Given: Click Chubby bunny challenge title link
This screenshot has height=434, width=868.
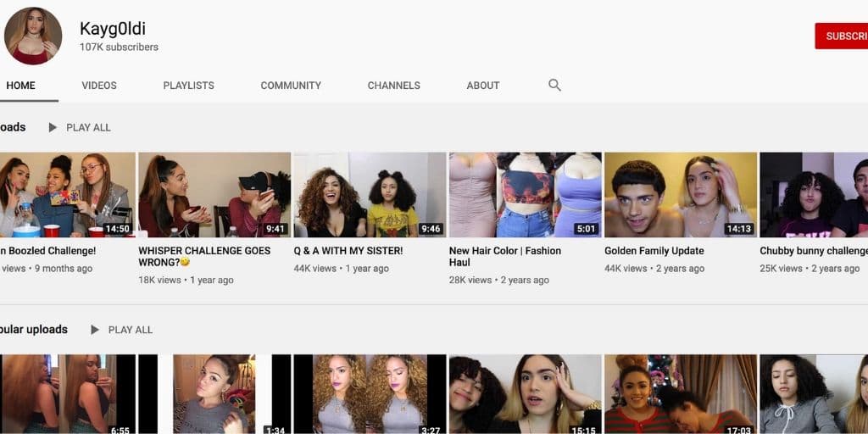Looking at the screenshot, I should point(814,251).
